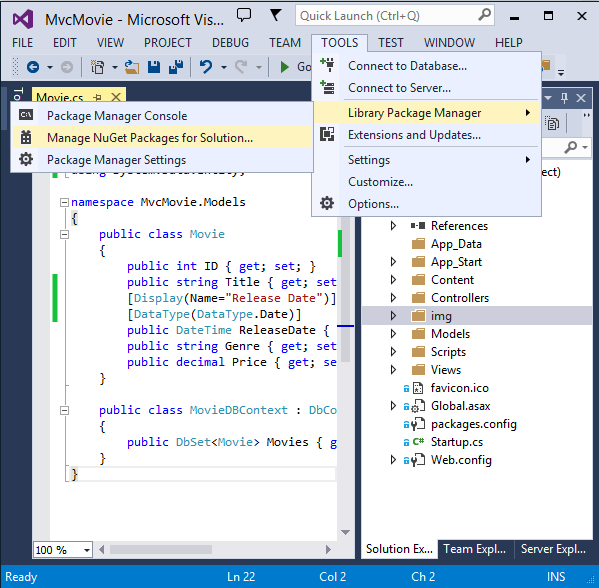Viewport: 599px width, 588px height.
Task: Select the img folder in Solution Explorer
Action: tap(477, 316)
